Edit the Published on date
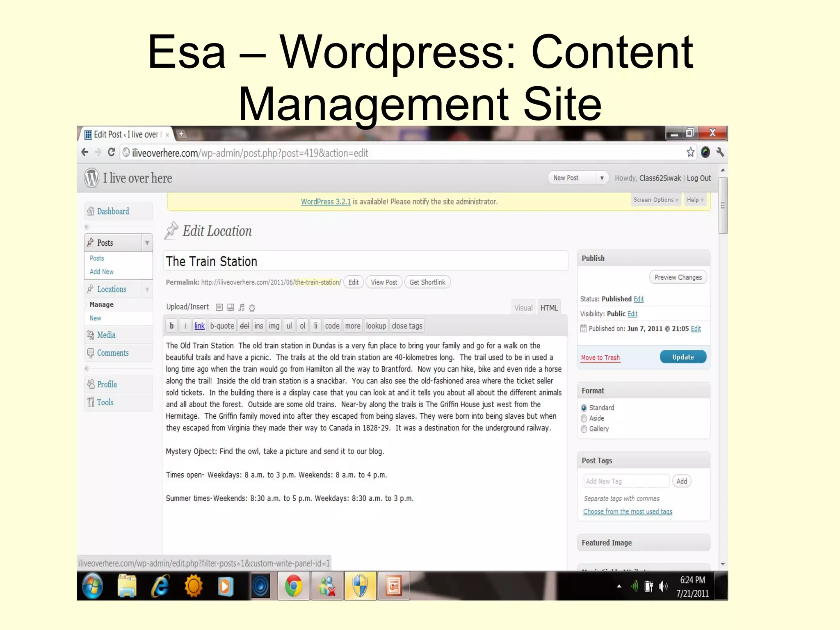The image size is (840, 630). point(696,329)
